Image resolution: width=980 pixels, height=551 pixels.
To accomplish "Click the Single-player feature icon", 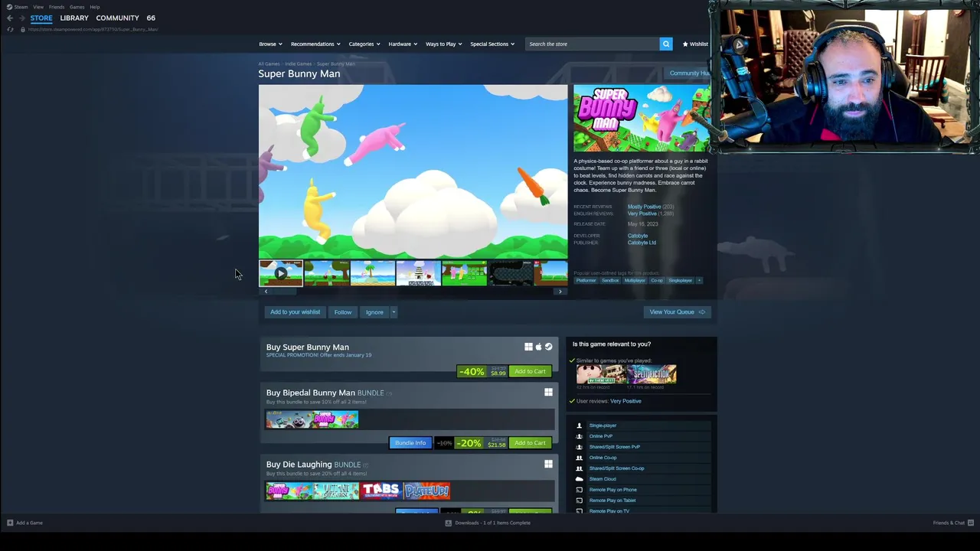I will click(x=579, y=425).
